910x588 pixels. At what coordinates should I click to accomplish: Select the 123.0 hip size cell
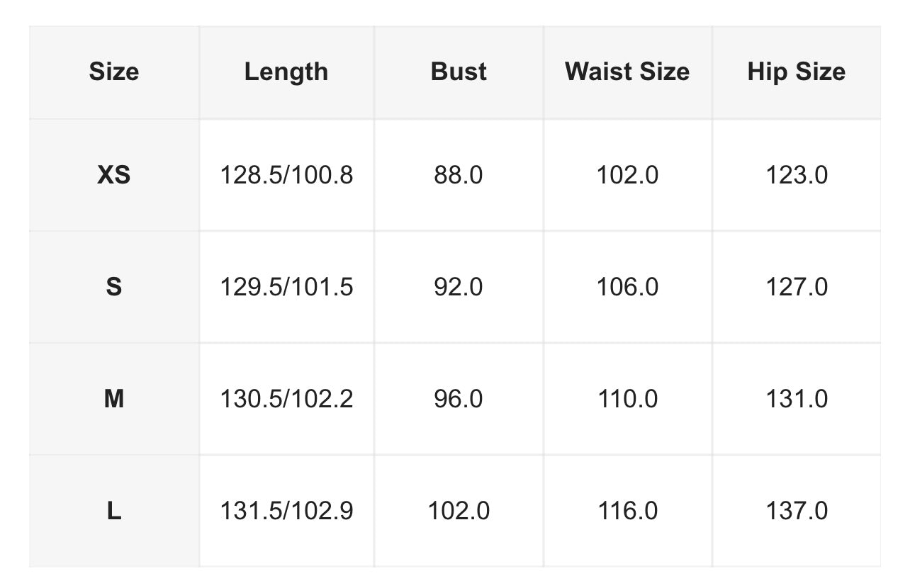pos(796,175)
